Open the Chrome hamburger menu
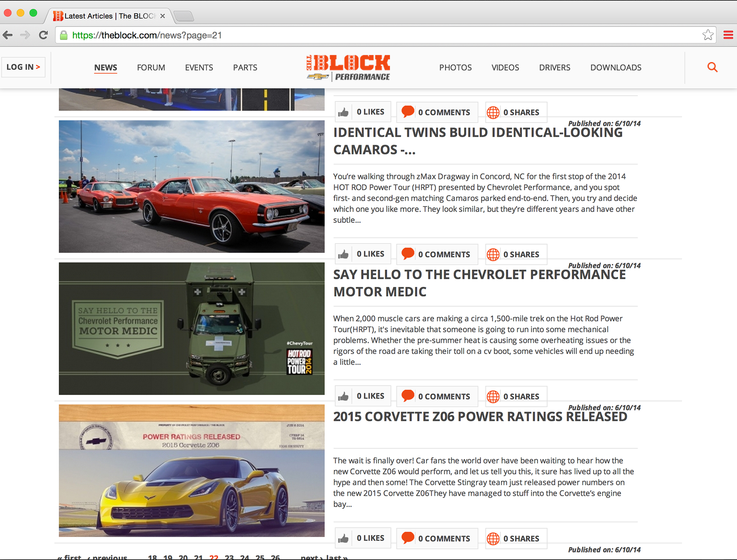This screenshot has width=737, height=560. coord(728,35)
